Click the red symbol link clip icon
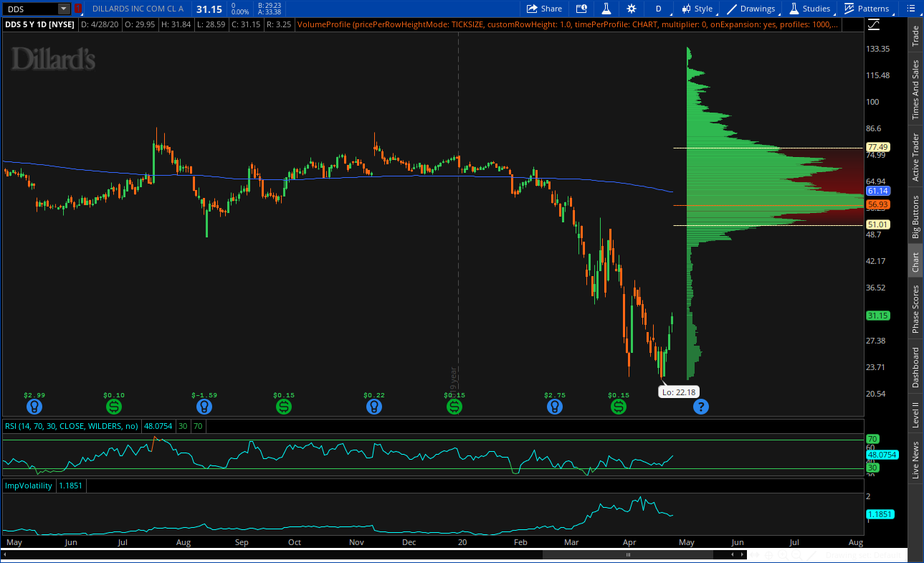This screenshot has height=563, width=924. (77, 9)
